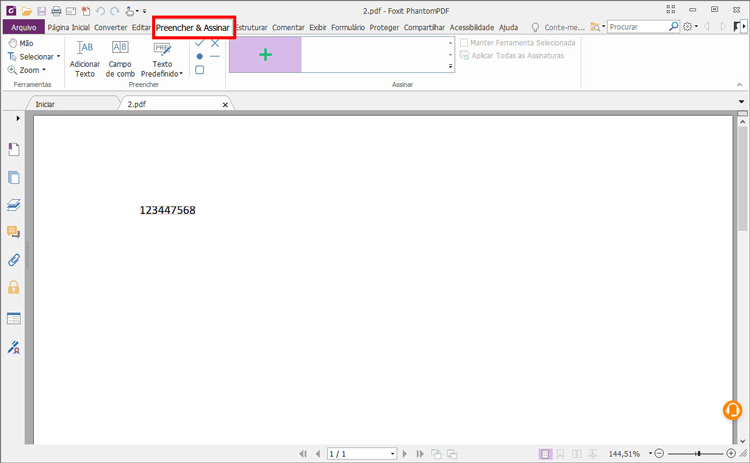Choose the Campo de comb tool
Screen dimensions: 750x463
(x=120, y=59)
